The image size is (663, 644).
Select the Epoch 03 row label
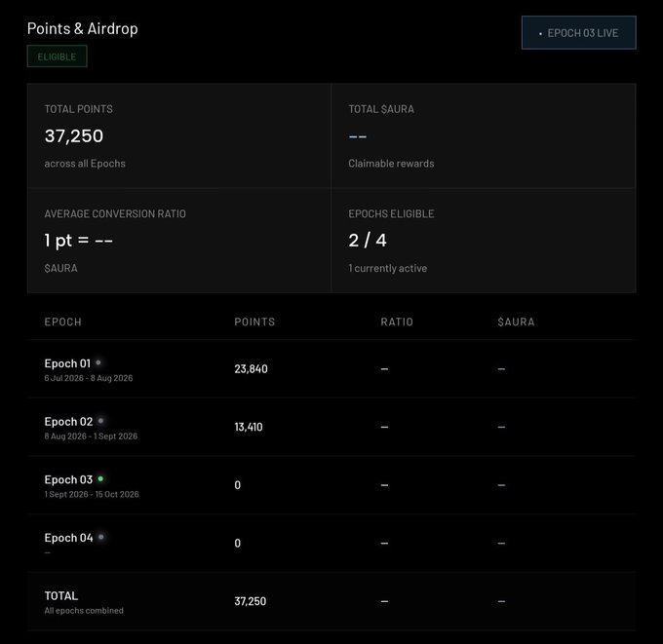(68, 479)
